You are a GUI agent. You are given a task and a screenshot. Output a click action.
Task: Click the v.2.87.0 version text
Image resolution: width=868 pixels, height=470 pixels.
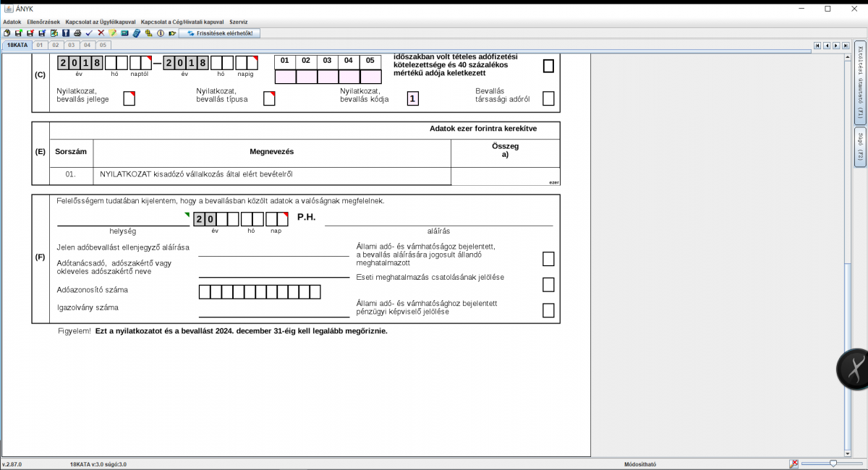click(x=12, y=464)
